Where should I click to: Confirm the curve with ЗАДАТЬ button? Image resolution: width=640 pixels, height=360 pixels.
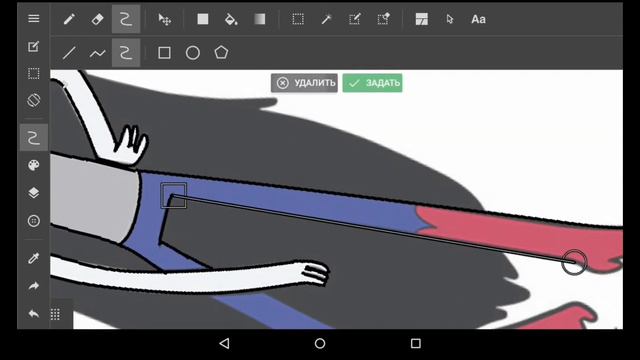(x=372, y=83)
